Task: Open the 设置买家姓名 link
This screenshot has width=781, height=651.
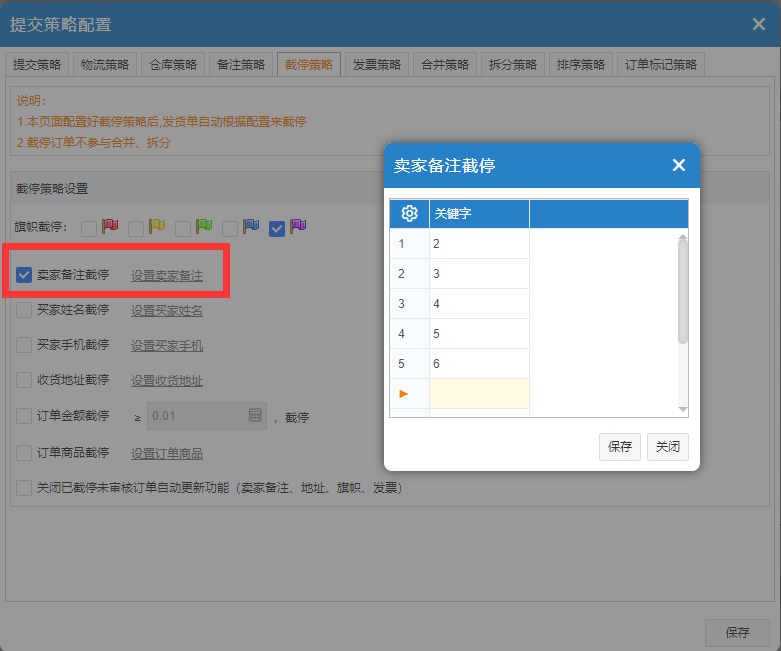Action: [x=167, y=311]
